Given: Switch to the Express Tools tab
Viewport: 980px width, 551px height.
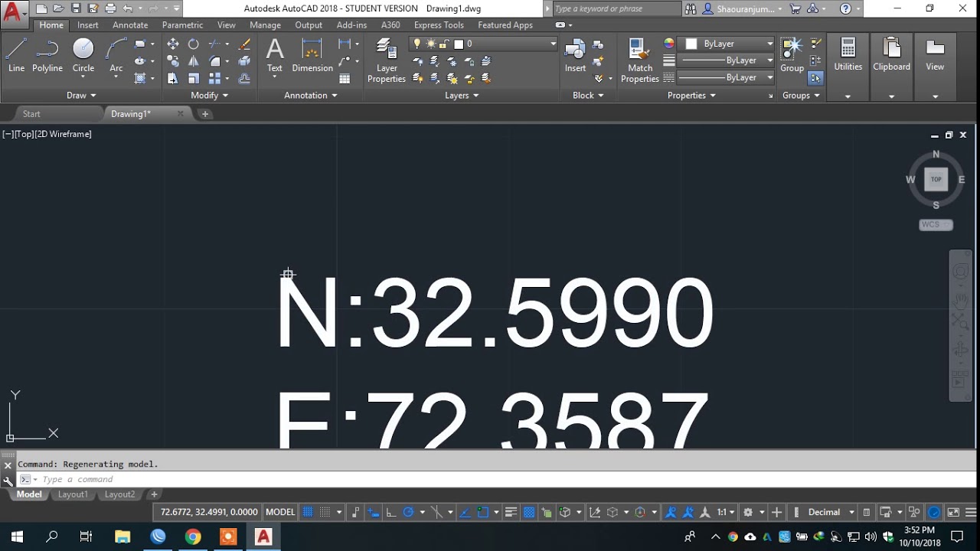Looking at the screenshot, I should [x=439, y=25].
